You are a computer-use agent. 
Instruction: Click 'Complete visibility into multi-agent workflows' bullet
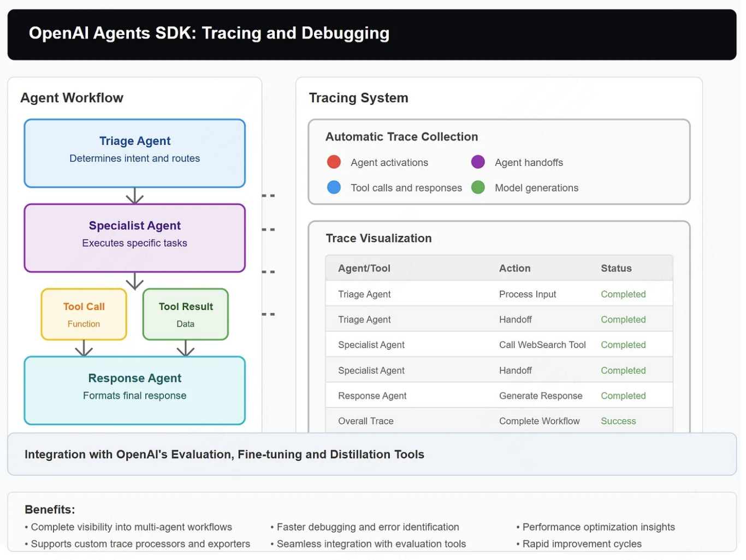[128, 527]
